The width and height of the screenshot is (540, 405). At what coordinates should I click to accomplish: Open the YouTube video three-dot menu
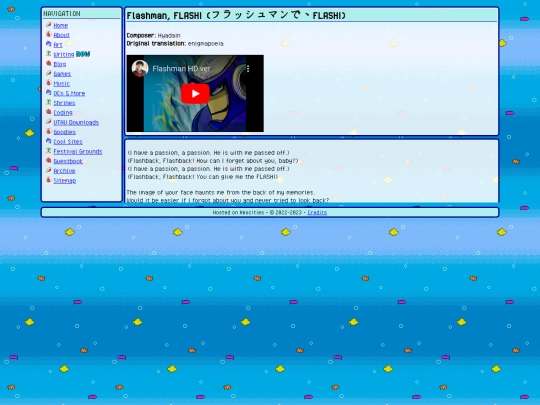(x=248, y=69)
